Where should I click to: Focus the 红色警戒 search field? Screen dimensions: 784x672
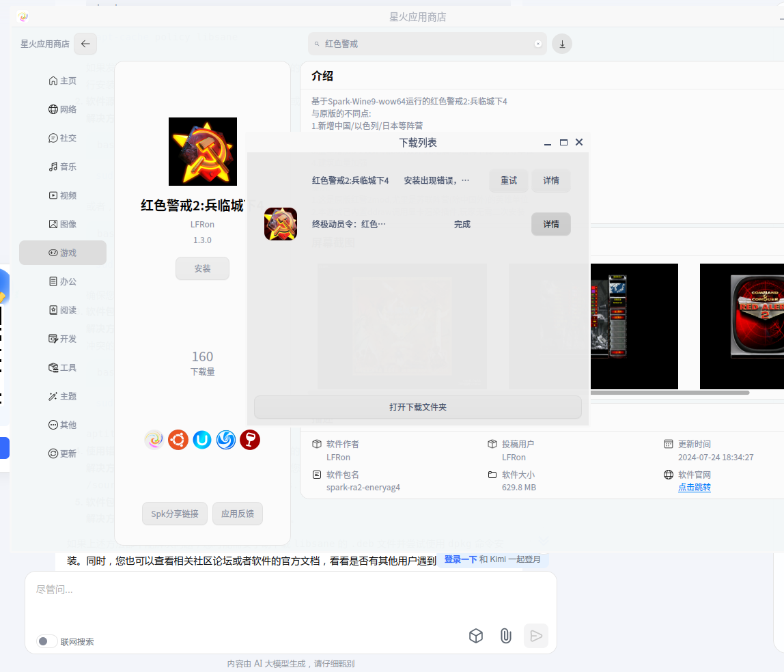click(428, 44)
